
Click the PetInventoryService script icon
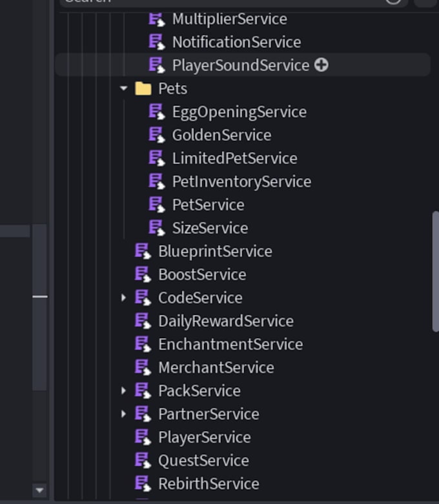156,181
